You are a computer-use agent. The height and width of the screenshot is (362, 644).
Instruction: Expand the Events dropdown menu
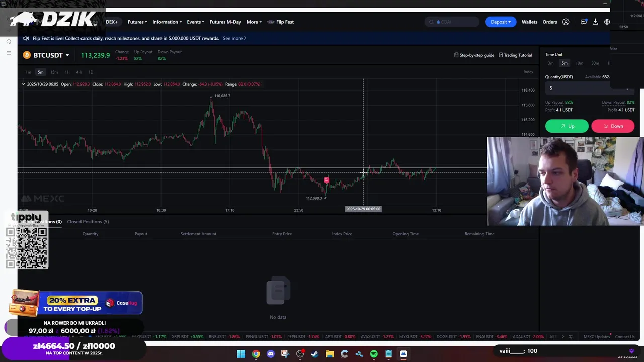point(195,22)
